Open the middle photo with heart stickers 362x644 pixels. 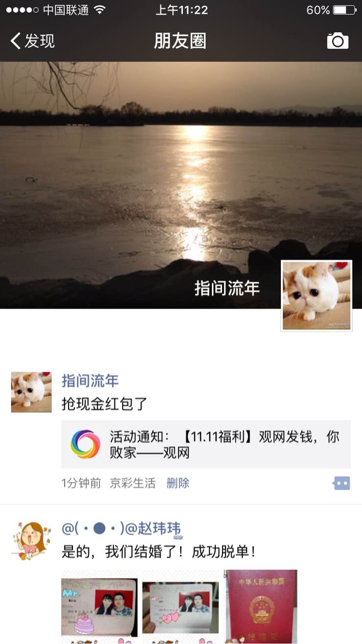tap(181, 606)
